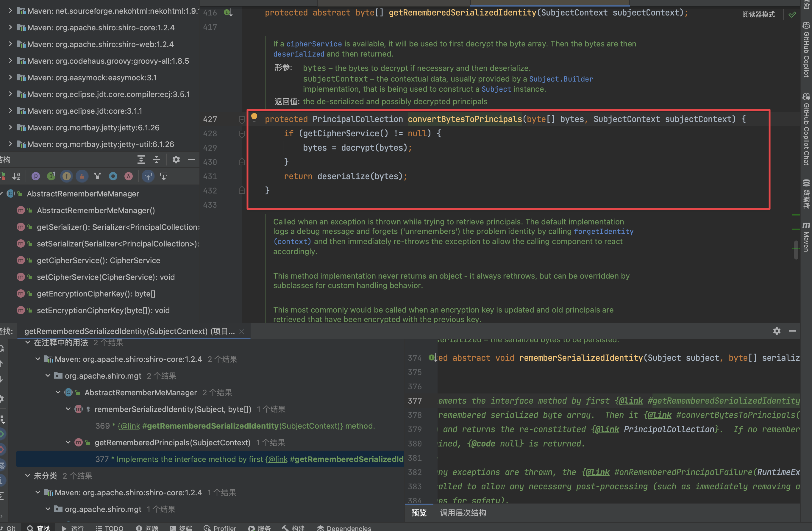The image size is (812, 531).
Task: Expand Maven: org.codehaus.groovy:groovy-all:1.8.5 library
Action: (x=10, y=61)
